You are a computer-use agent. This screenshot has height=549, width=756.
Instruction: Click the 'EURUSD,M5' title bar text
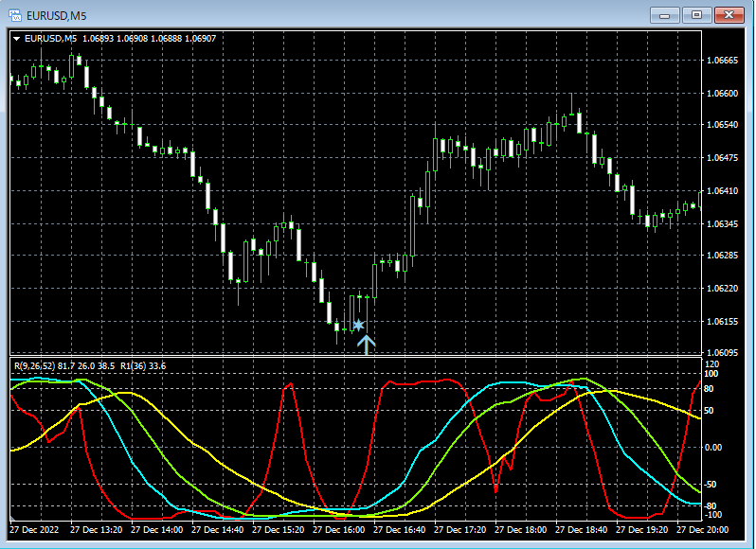tap(57, 16)
